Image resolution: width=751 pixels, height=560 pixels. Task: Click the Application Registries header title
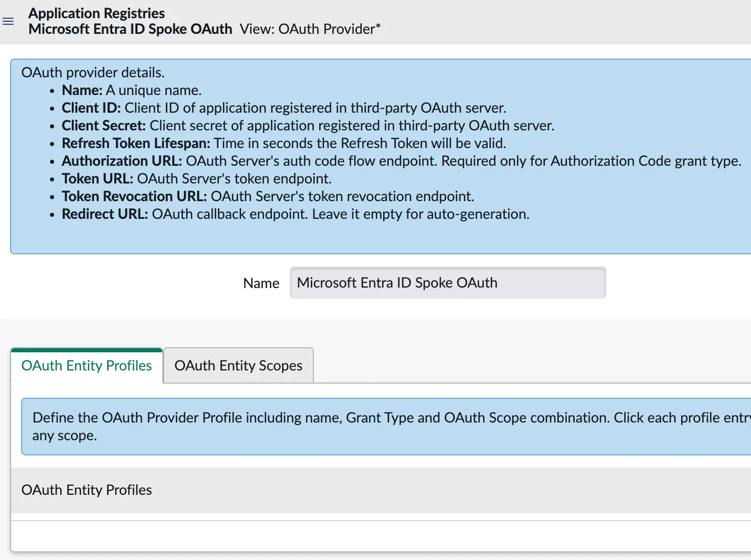click(97, 13)
